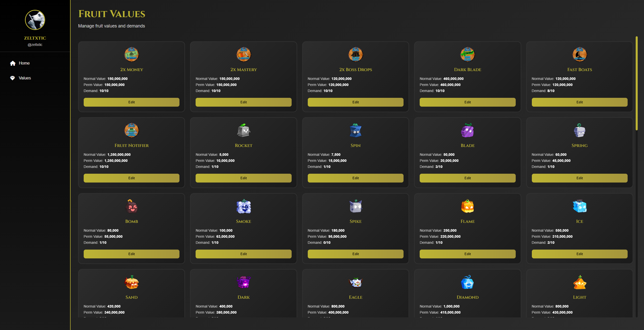Select the Dark Blade icon

coord(467,54)
